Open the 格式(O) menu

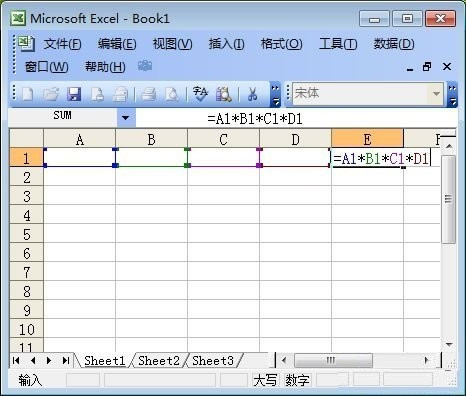(282, 44)
